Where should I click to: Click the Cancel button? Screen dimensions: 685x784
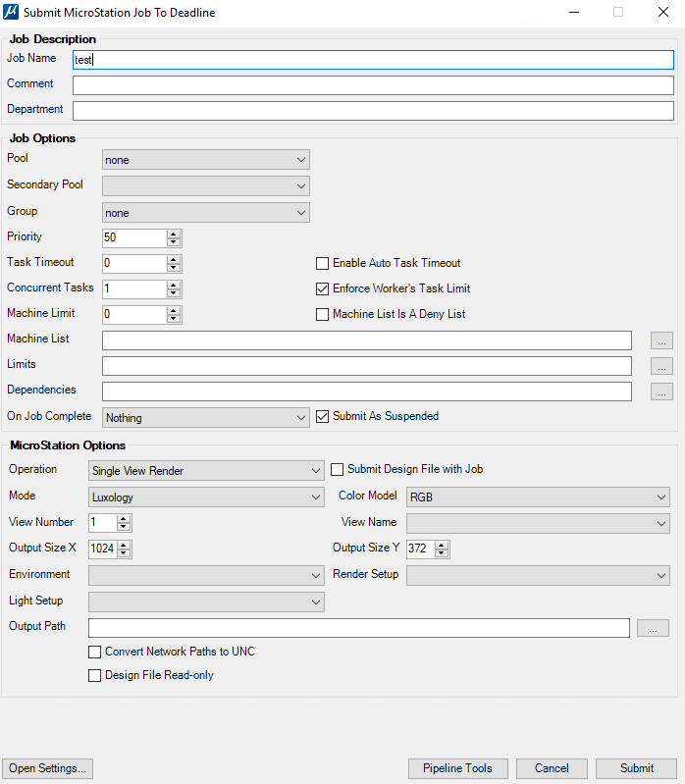pos(552,768)
